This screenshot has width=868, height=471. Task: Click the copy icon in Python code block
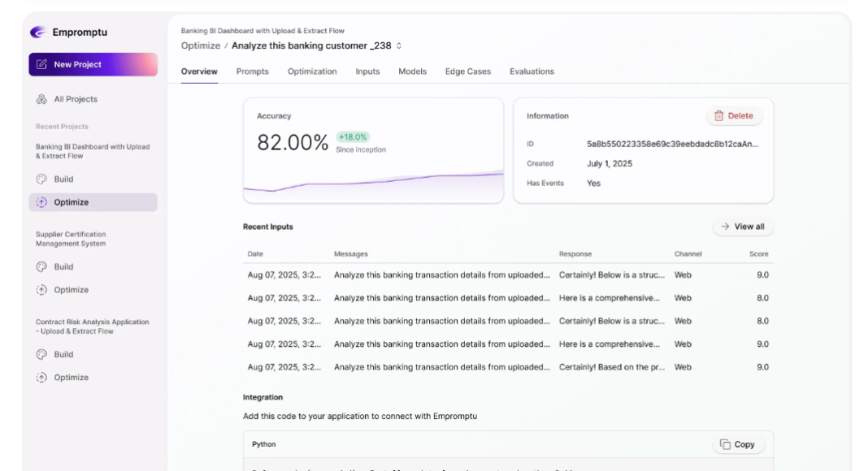point(725,444)
